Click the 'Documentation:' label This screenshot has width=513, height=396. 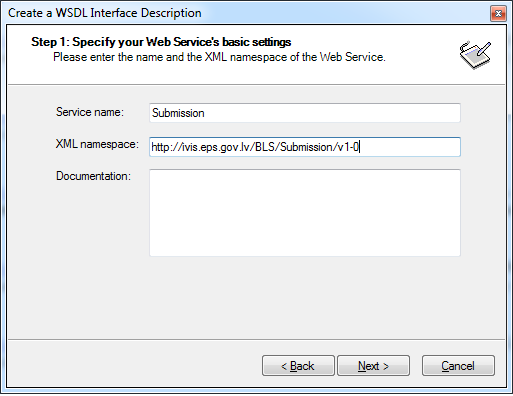(x=93, y=176)
